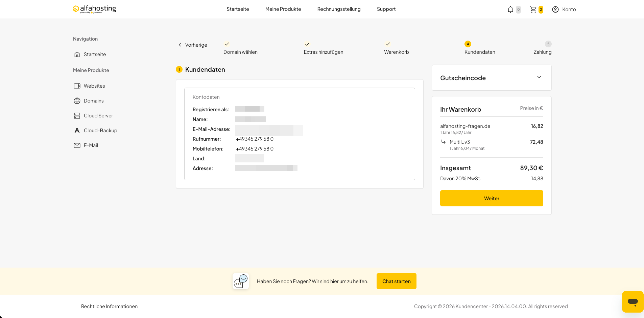Click the Warenkorb step label
Screen dimensions: 644x318
coord(397,52)
